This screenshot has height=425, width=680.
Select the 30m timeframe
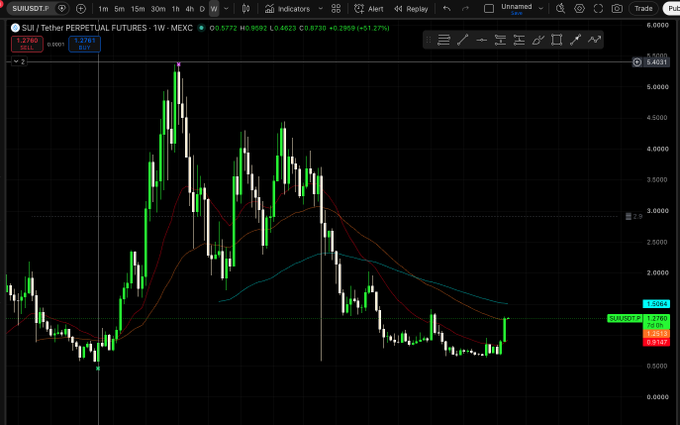tap(158, 9)
